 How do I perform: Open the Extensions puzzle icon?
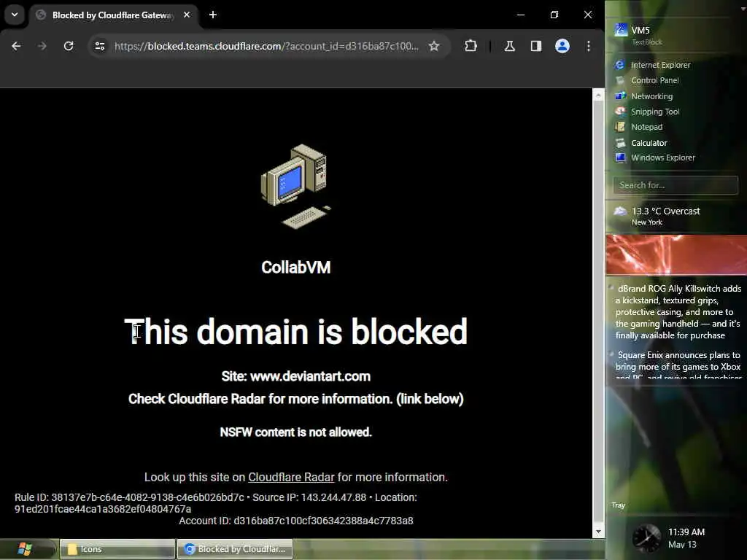click(x=471, y=46)
